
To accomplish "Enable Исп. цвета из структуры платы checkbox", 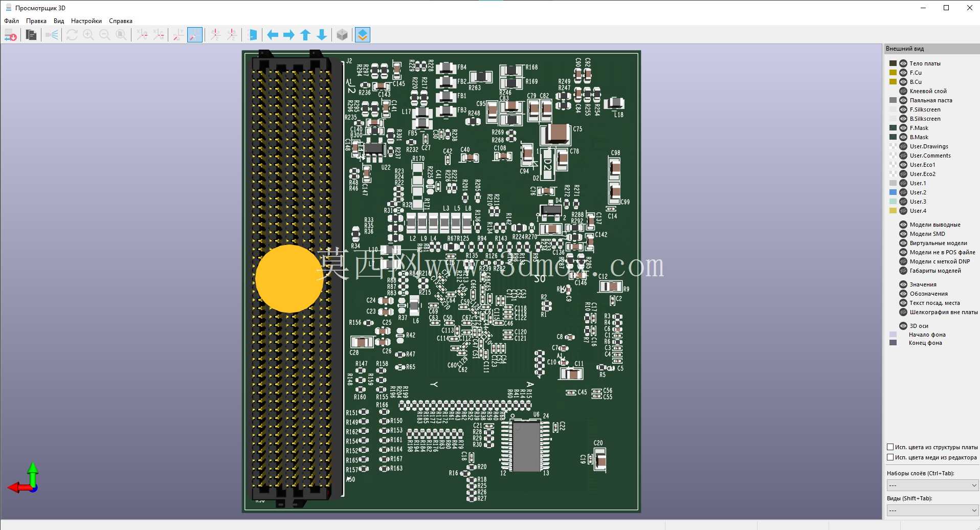I will (890, 447).
